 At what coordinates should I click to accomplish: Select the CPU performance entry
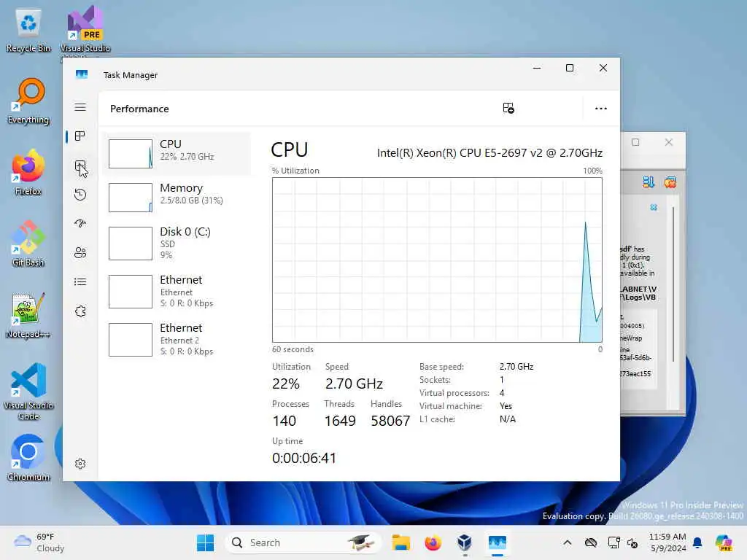tap(177, 154)
